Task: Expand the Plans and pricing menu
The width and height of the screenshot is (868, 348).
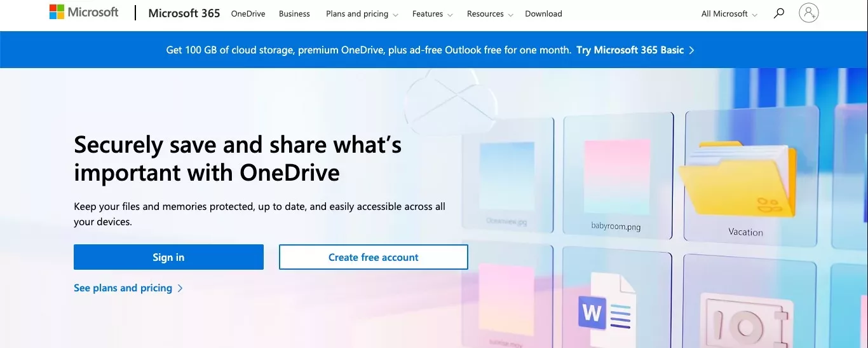Action: click(362, 14)
